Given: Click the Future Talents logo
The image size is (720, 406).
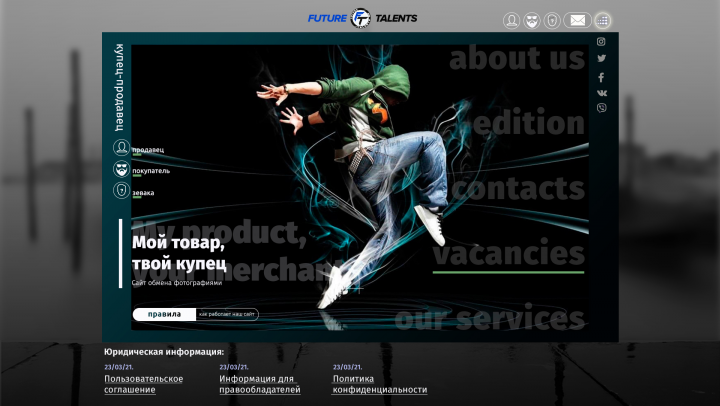Looking at the screenshot, I should point(362,18).
